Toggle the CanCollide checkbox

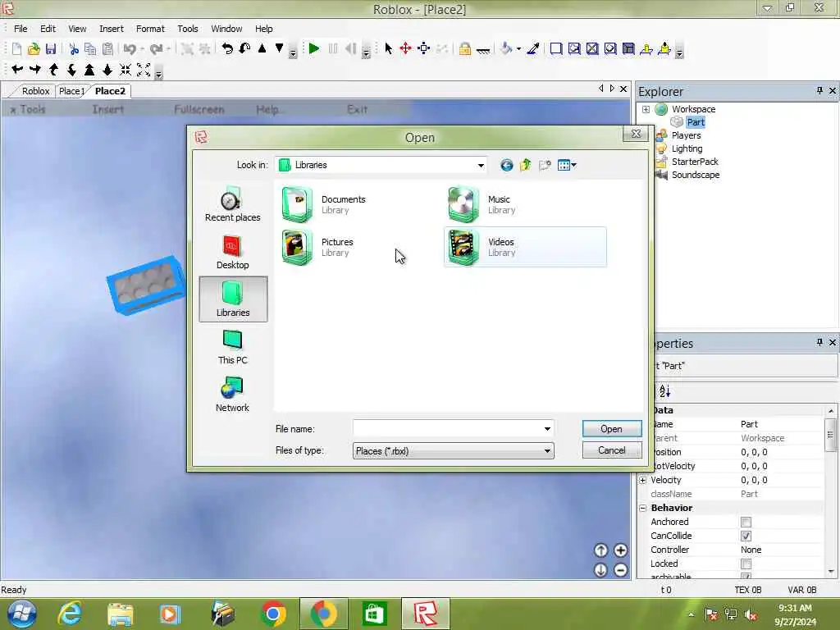click(746, 536)
